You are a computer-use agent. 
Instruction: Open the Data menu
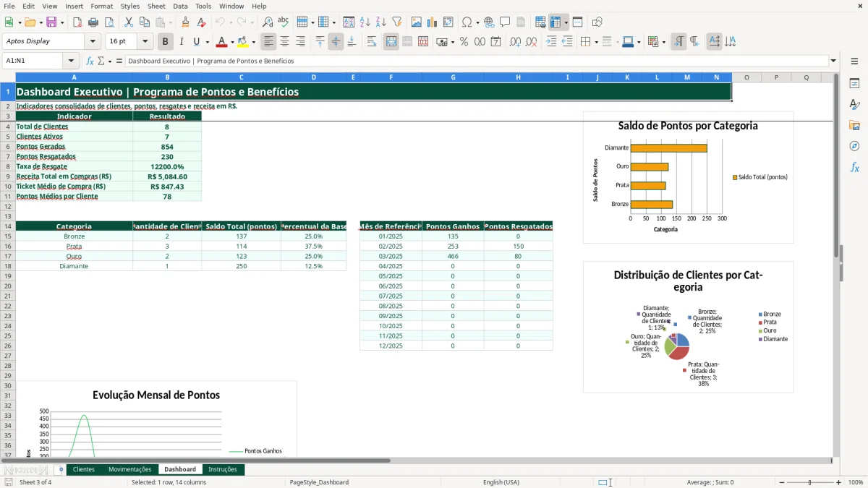coord(180,6)
